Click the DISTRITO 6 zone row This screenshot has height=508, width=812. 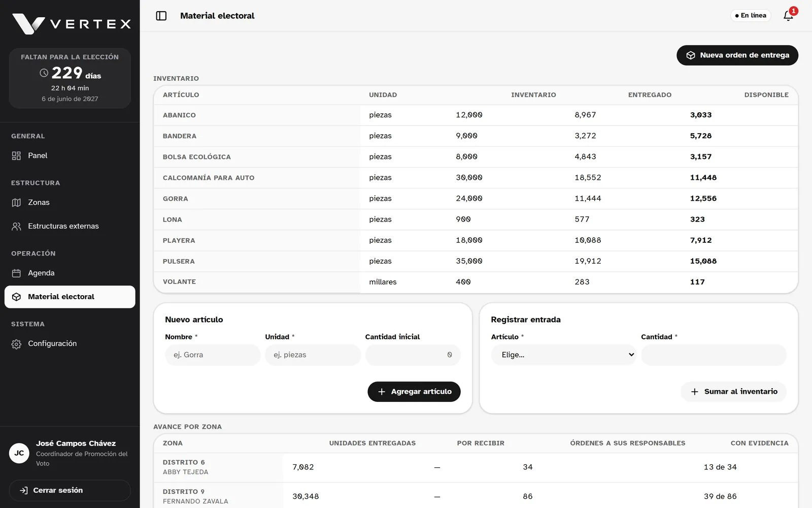(x=476, y=467)
